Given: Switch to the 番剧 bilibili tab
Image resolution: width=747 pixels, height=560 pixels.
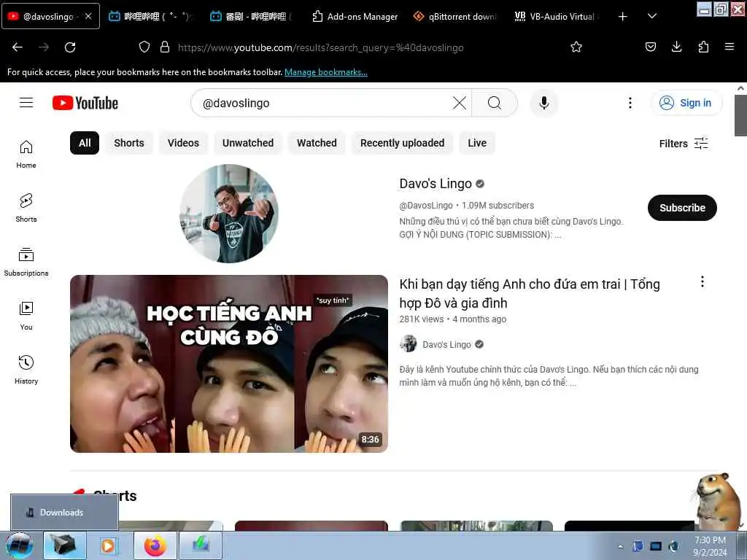Looking at the screenshot, I should pos(252,17).
